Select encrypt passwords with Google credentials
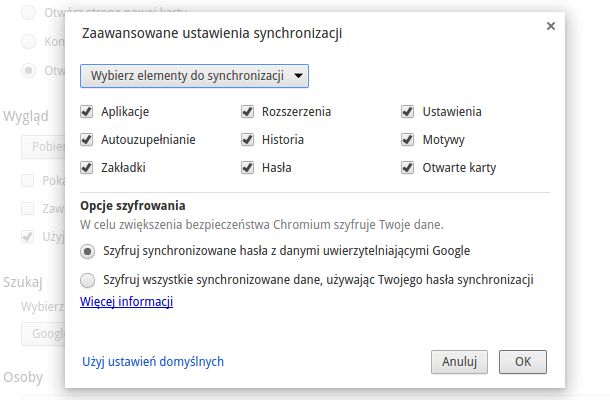 pyautogui.click(x=88, y=251)
